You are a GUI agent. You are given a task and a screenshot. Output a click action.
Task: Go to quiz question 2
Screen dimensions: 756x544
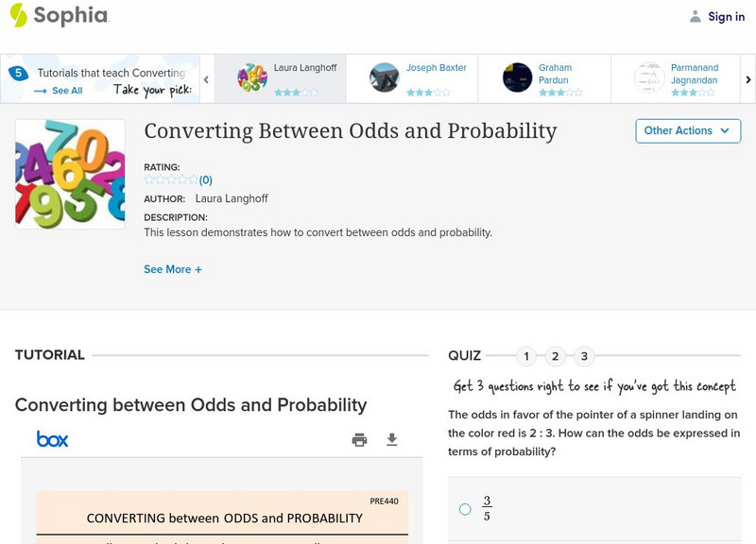(556, 356)
